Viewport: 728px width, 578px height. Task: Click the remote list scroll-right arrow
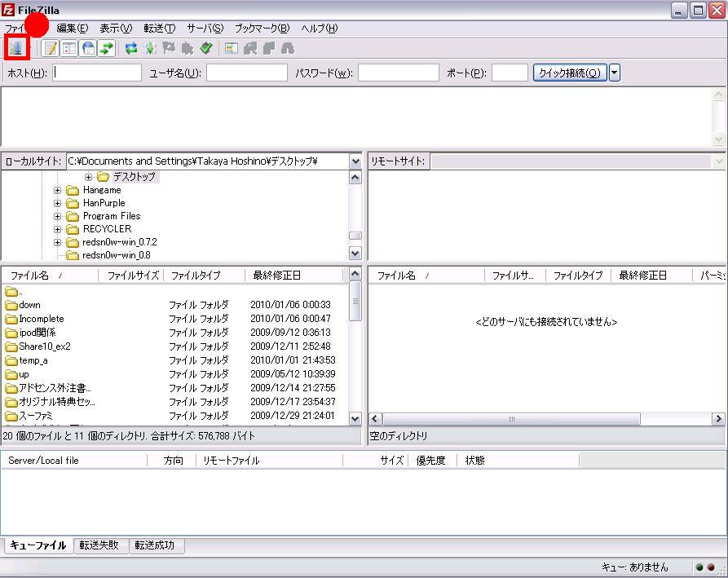pos(717,419)
